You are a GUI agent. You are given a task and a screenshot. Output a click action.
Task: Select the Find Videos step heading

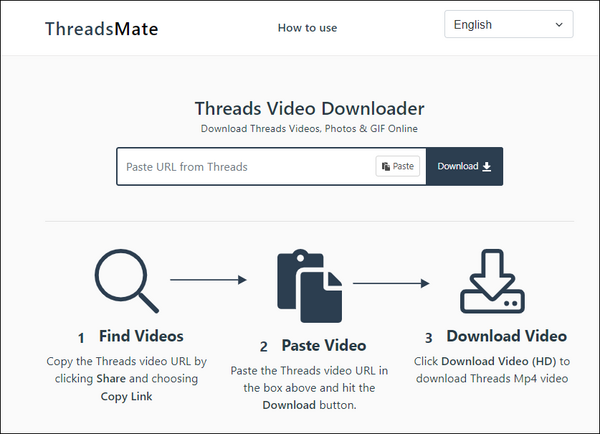click(x=141, y=336)
